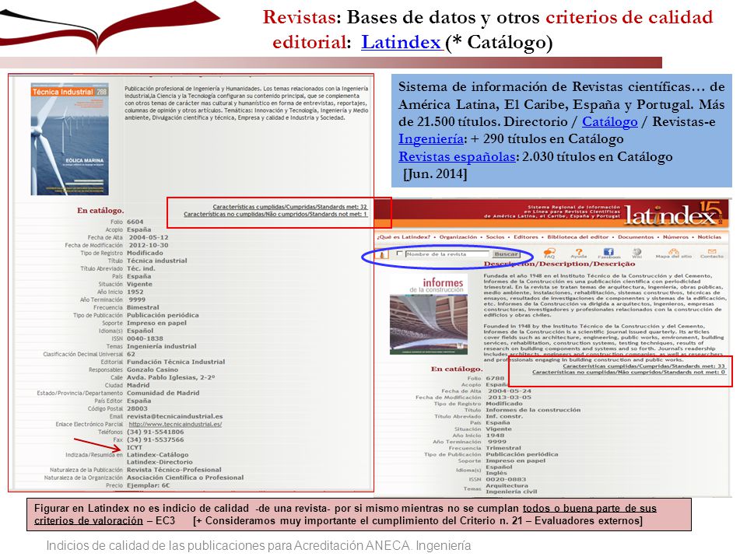Click the Buscar button

[505, 254]
